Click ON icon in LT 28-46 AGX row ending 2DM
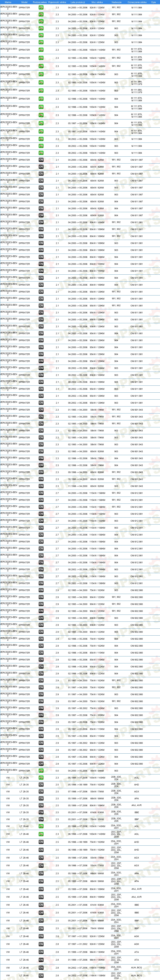Image resolution: width=160 pixels, height=980 pixels. tap(41, 865)
